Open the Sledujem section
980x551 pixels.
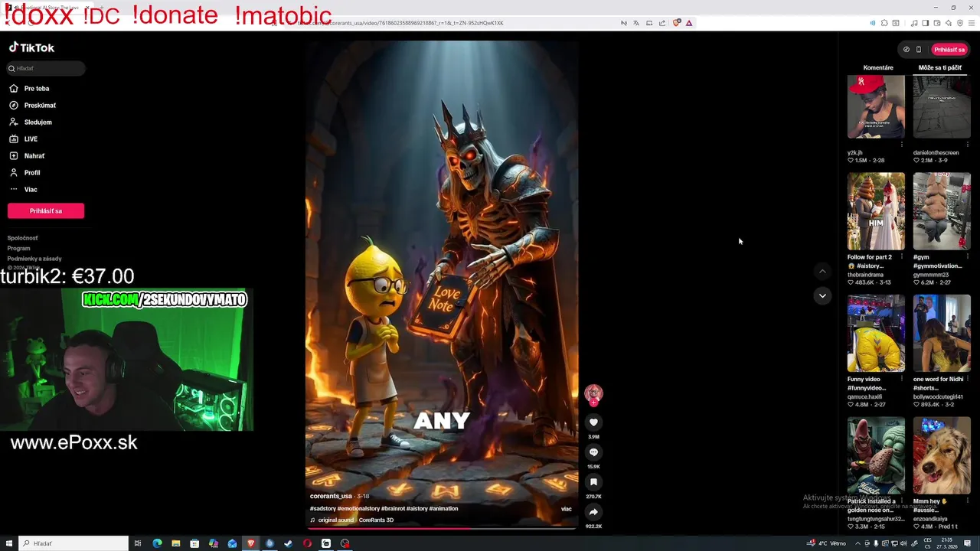coord(38,122)
